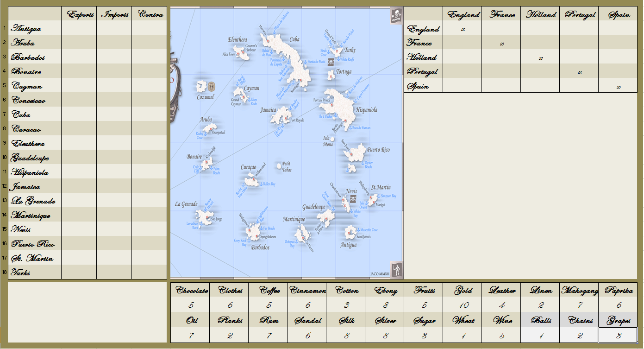Select the Contra column header

(150, 14)
